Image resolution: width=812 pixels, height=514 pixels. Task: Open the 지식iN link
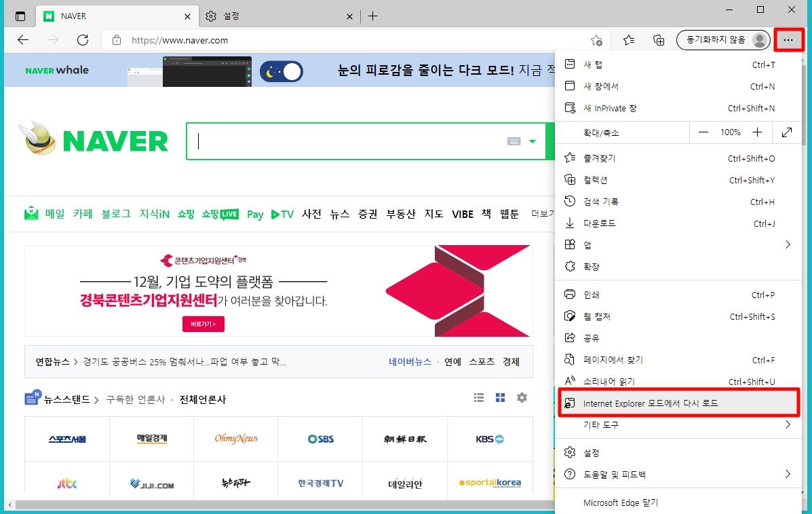click(154, 213)
